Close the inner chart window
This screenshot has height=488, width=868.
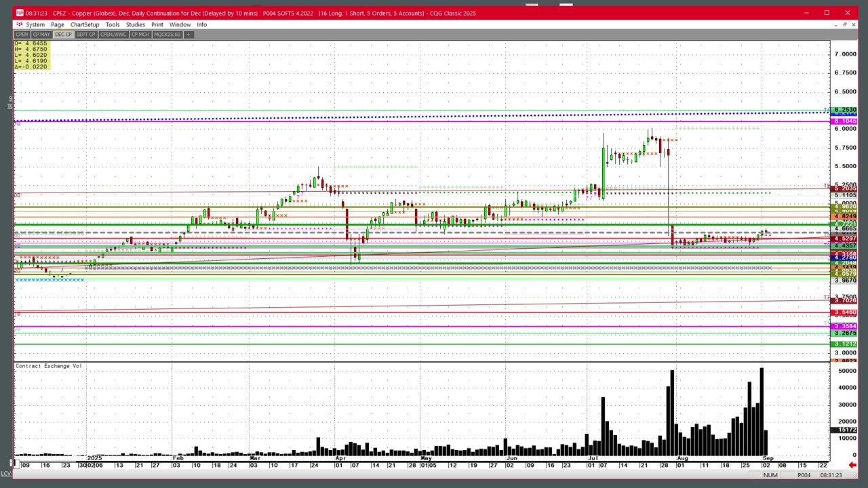853,24
